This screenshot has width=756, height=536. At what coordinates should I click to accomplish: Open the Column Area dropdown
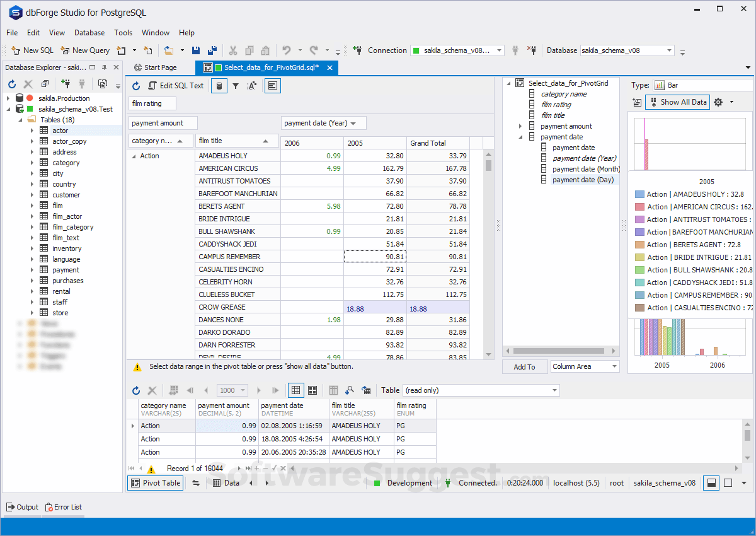[x=585, y=366]
